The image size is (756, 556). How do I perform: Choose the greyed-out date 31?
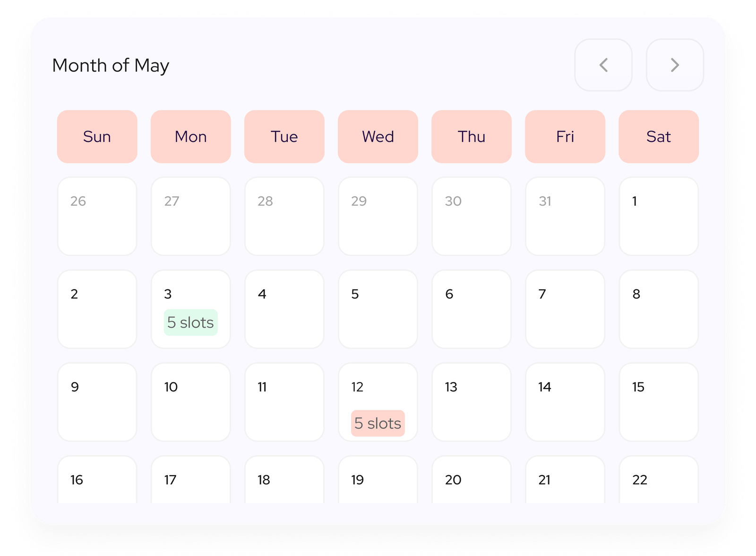point(565,217)
